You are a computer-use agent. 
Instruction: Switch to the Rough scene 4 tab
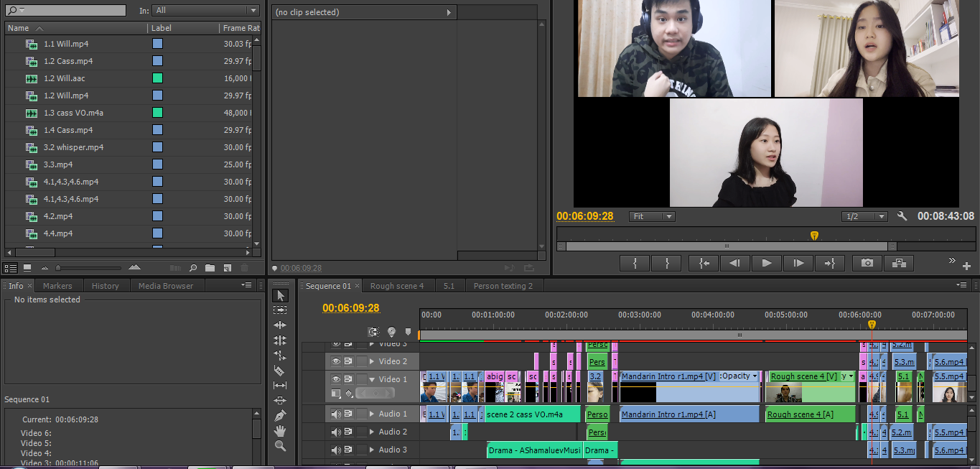point(396,286)
